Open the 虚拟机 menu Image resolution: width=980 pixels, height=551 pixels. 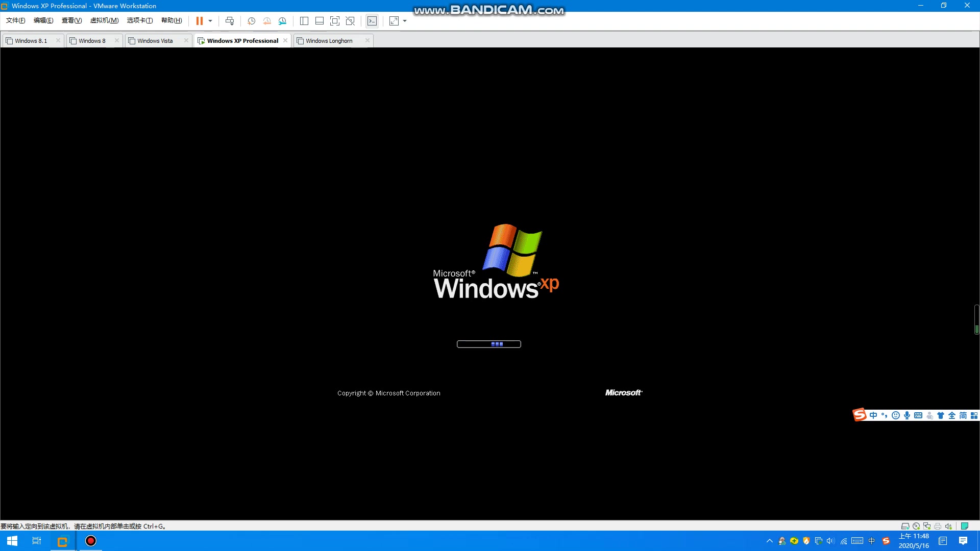click(x=104, y=20)
